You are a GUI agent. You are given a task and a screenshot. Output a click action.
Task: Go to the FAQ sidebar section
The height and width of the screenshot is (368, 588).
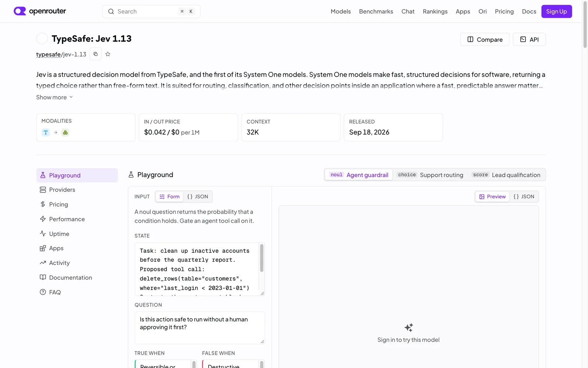77,292
